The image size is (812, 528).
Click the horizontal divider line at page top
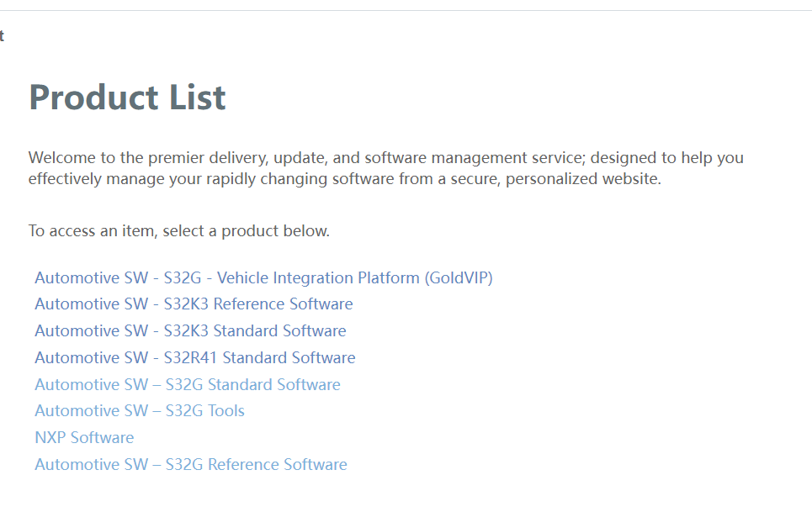point(406,10)
